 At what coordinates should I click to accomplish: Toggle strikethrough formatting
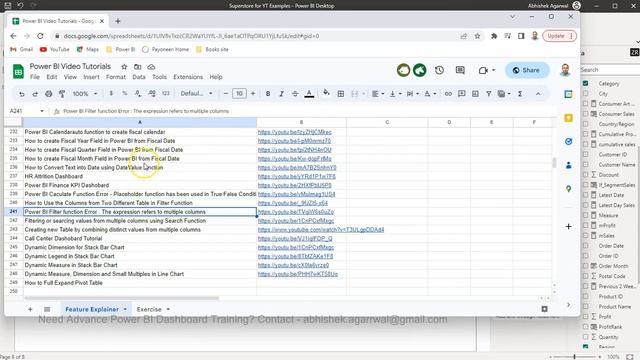pos(295,94)
